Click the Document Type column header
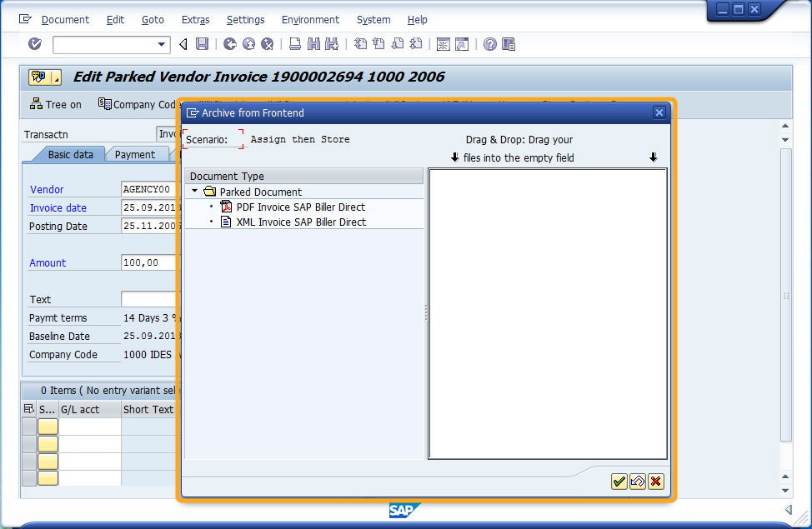The image size is (812, 529). (x=304, y=176)
